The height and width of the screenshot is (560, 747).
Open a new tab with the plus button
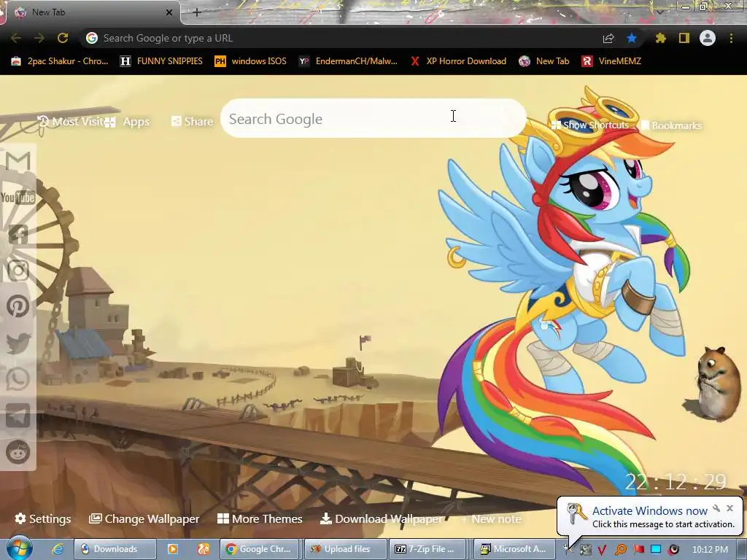(197, 12)
